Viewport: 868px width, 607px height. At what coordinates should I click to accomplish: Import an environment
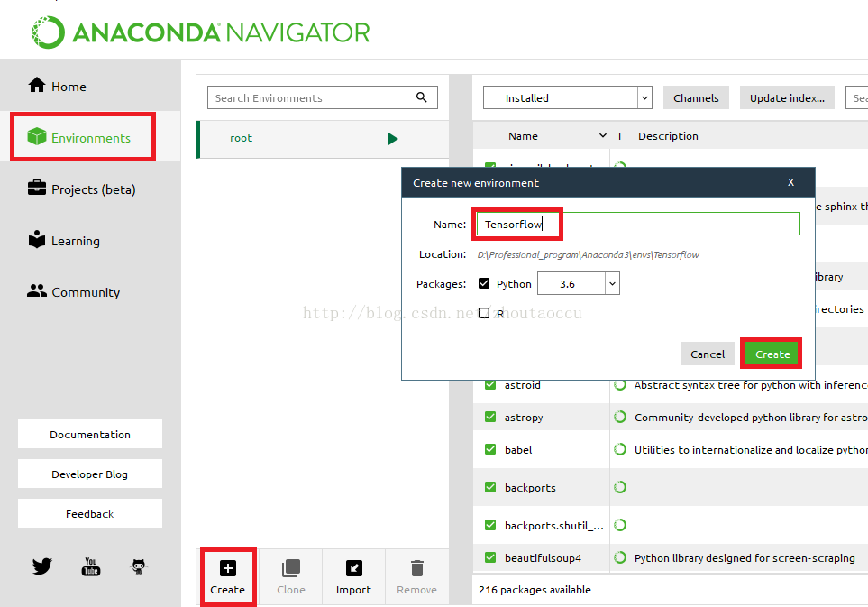tap(353, 577)
